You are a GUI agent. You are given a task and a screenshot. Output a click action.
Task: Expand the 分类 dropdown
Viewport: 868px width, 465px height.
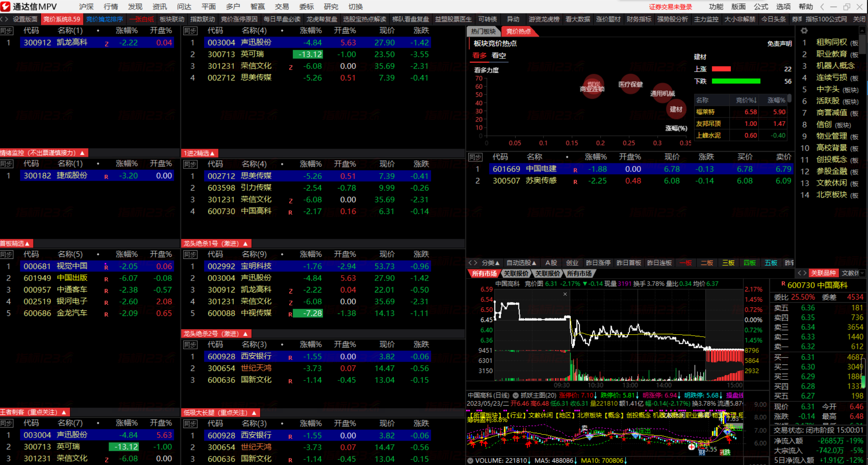click(490, 263)
